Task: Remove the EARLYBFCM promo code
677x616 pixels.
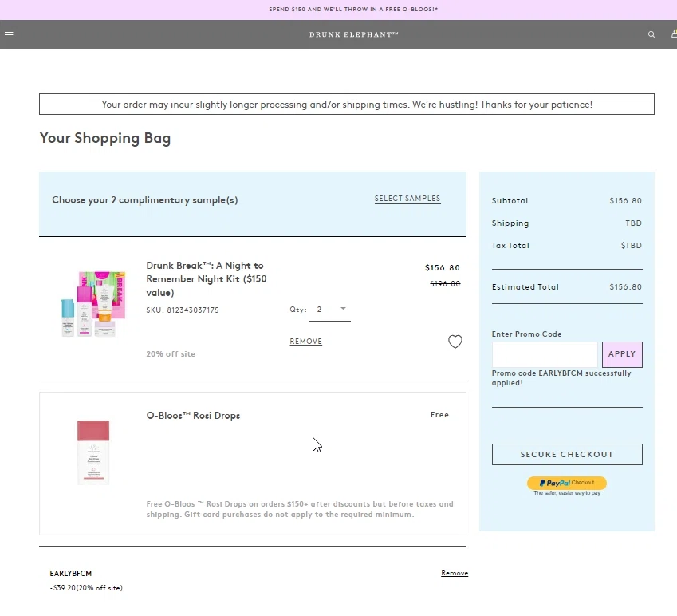Action: pos(455,573)
